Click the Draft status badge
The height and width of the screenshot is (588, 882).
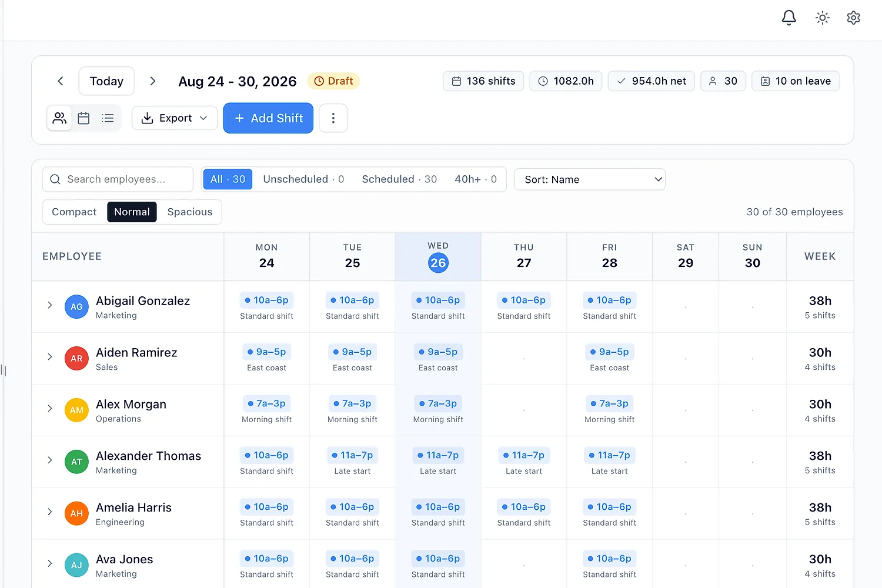click(x=333, y=81)
